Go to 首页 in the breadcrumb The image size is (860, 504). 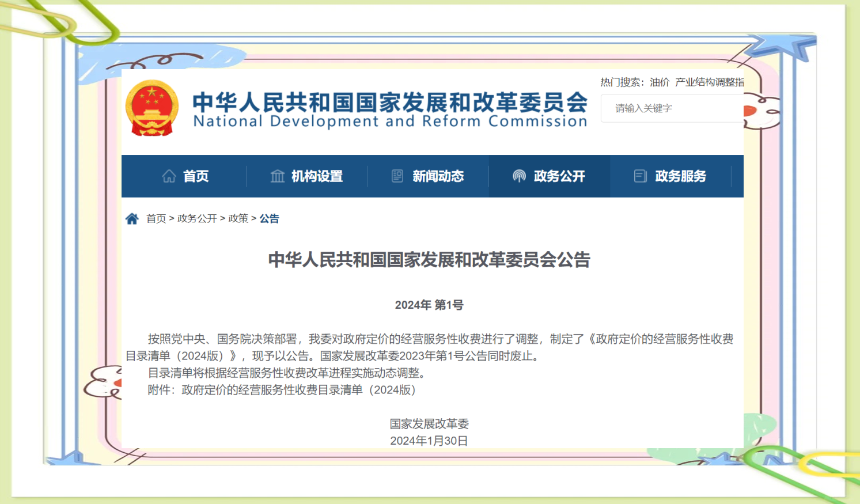156,218
